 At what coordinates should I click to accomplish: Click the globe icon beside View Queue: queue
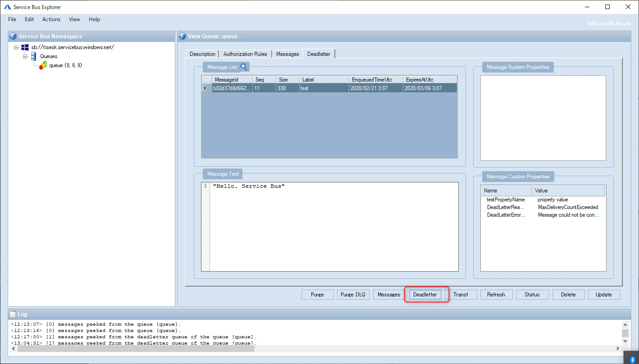tap(183, 36)
